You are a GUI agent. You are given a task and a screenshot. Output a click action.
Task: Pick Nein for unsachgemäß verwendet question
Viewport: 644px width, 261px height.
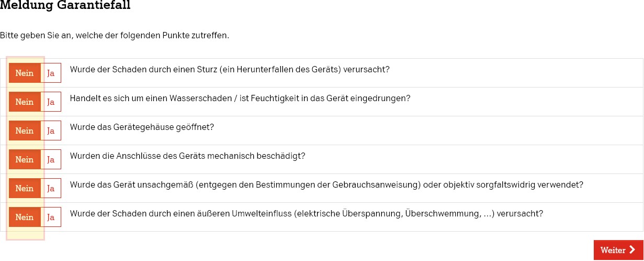pos(25,188)
